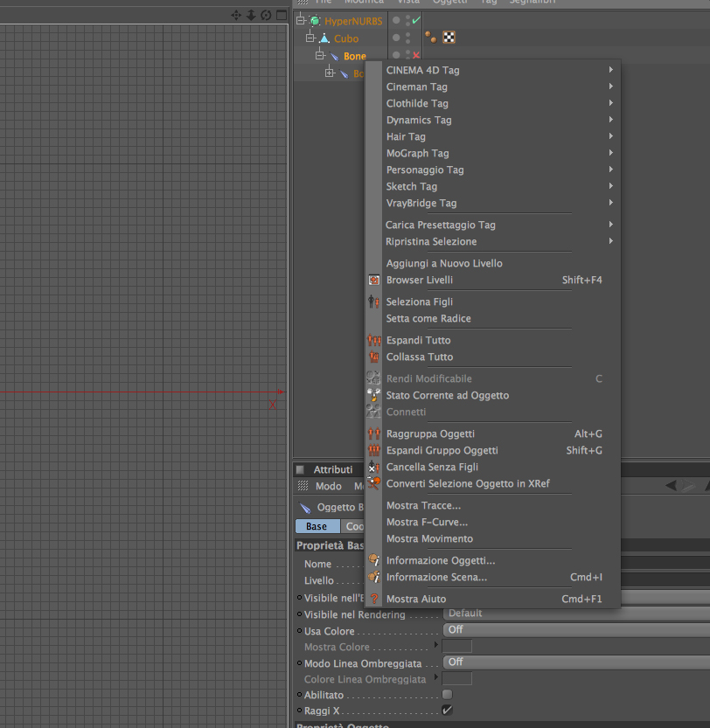Click the Stato Corrente ad Oggetto icon

tap(373, 395)
